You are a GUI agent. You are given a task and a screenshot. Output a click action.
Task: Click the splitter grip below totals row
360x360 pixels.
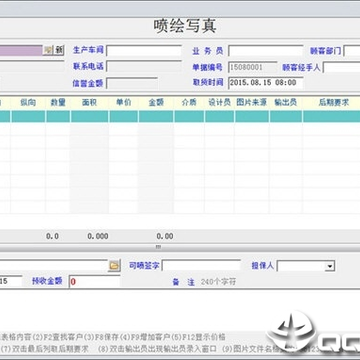point(158,247)
